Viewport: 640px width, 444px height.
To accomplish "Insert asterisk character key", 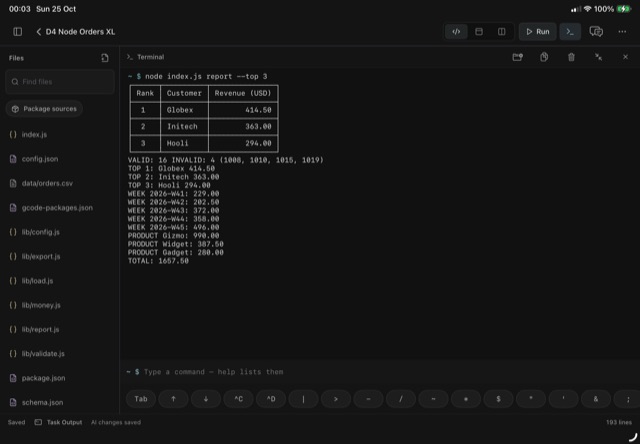I will pos(466,399).
